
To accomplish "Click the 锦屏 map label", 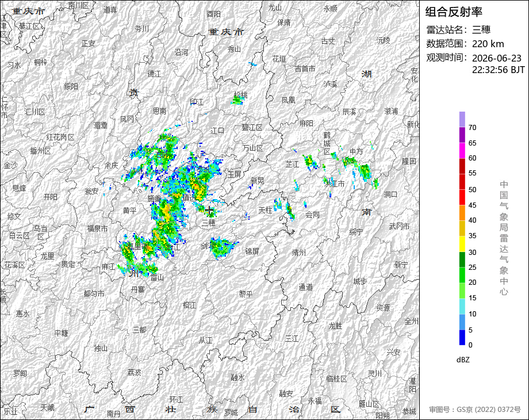I will point(252,251).
